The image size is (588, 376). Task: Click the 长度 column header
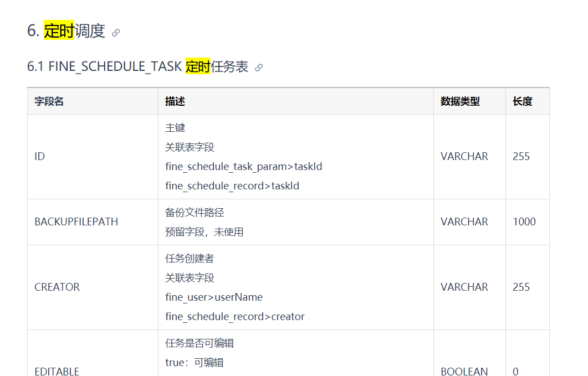[x=523, y=101]
